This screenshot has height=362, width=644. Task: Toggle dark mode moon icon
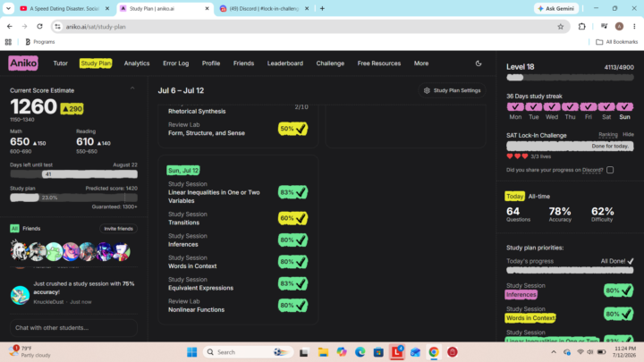tap(479, 63)
